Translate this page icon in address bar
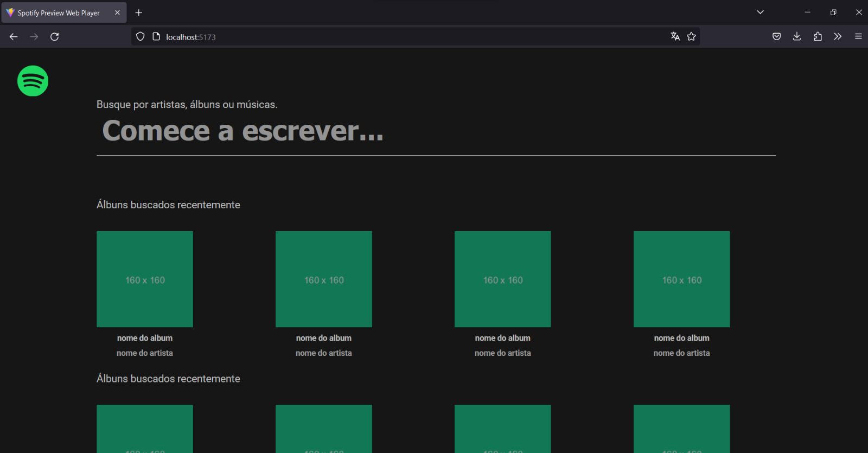Screen dimensions: 868x453 coord(675,36)
